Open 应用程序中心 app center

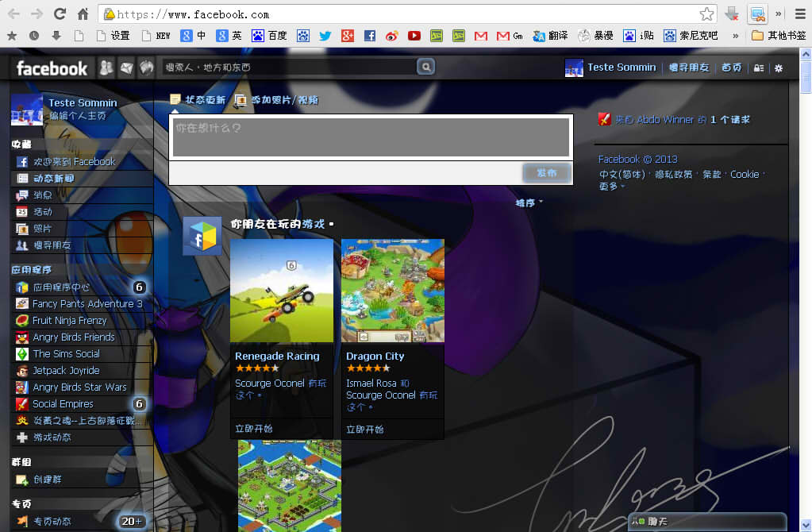(82, 287)
